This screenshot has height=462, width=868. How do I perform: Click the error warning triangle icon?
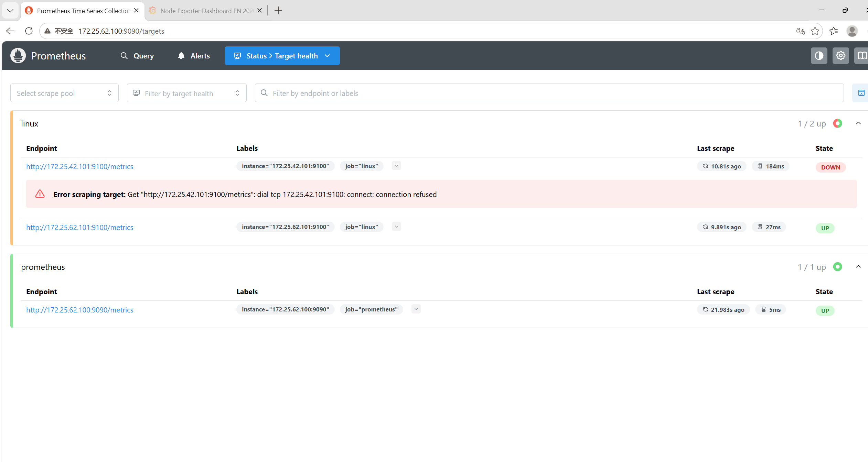40,194
